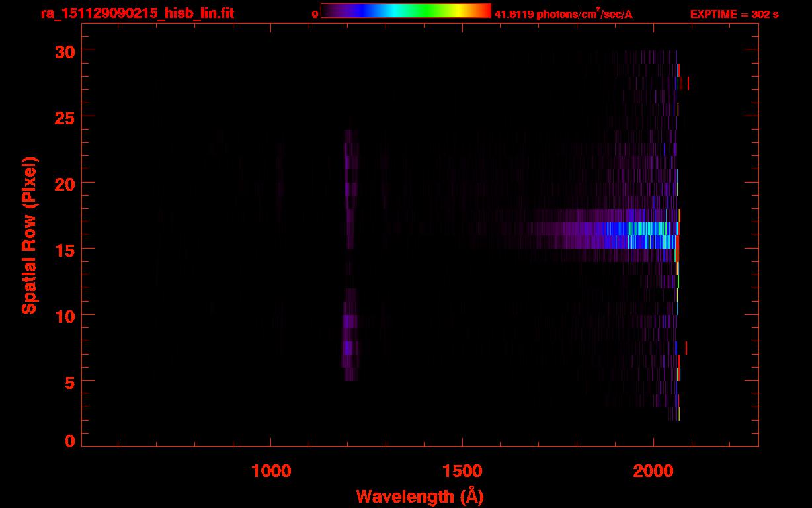The image size is (812, 508).
Task: Click the 41.8119 photons/cm²/sec/A label
Action: click(x=563, y=14)
